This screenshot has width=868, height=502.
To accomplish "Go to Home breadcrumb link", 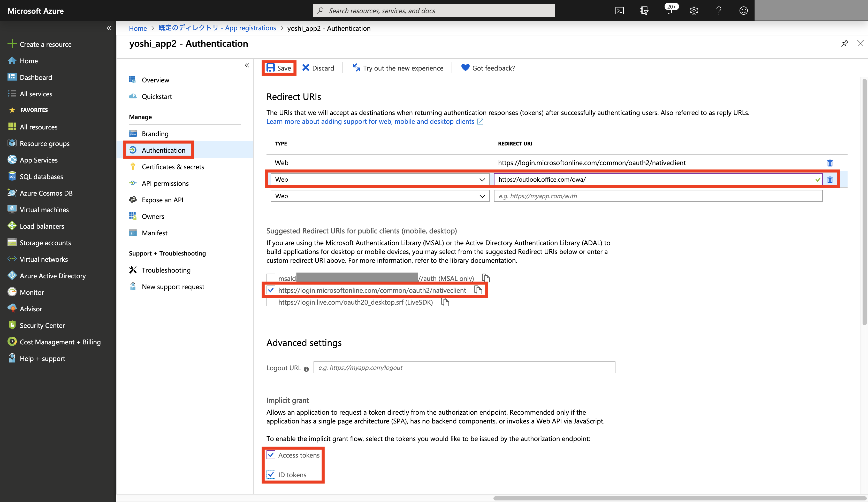I will pos(138,28).
